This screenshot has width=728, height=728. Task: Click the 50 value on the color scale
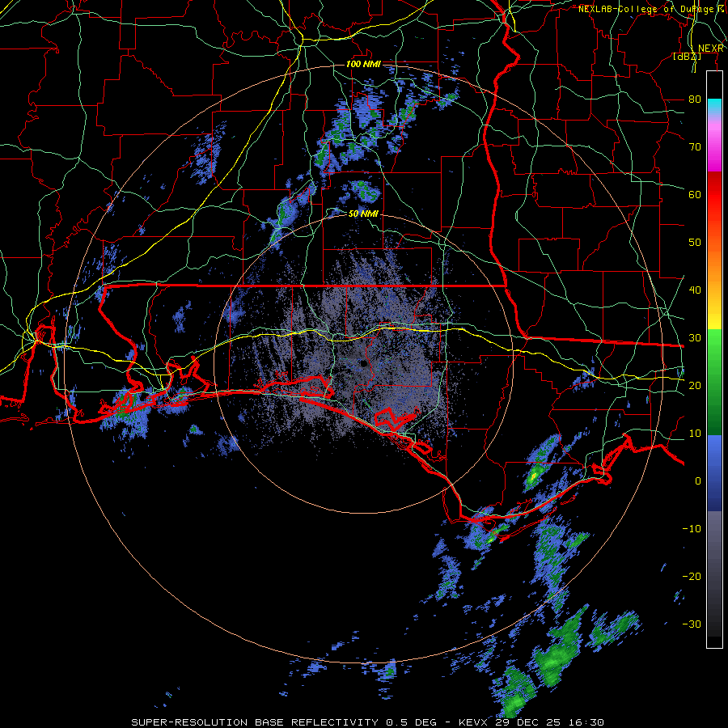(695, 243)
